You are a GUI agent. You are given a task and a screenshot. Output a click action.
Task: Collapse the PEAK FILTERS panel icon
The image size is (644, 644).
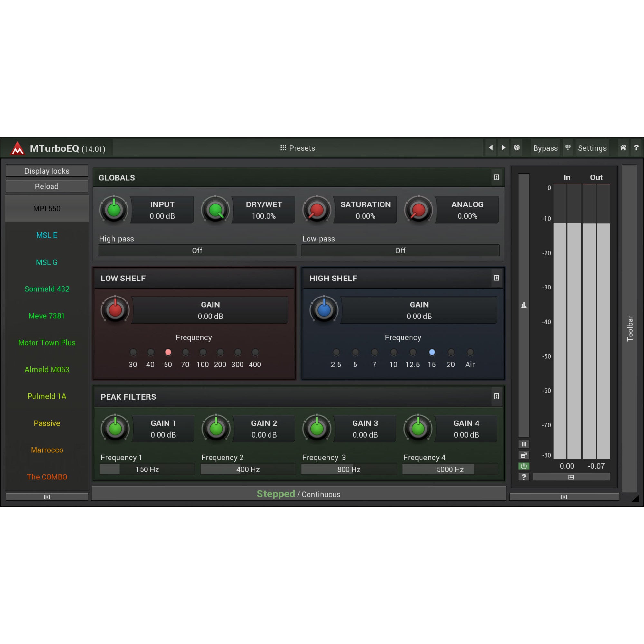coord(497,396)
